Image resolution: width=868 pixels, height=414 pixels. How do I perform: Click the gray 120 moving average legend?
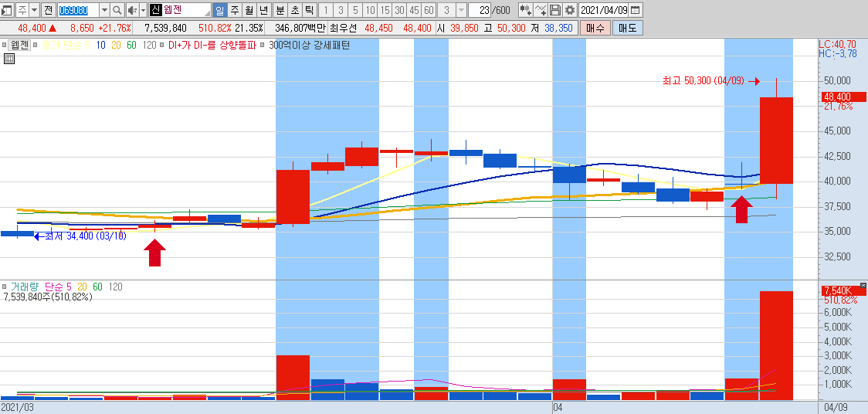tap(149, 46)
